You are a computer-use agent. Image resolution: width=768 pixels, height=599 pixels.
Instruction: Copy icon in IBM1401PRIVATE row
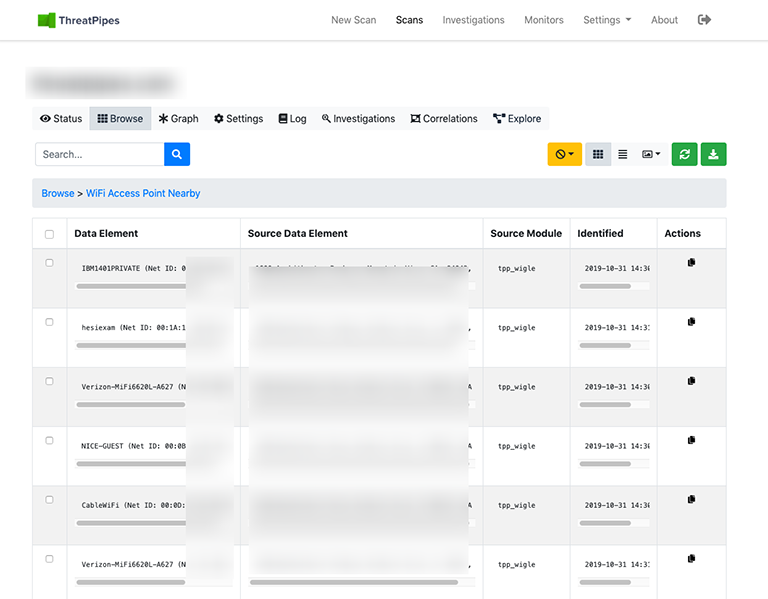pos(691,263)
